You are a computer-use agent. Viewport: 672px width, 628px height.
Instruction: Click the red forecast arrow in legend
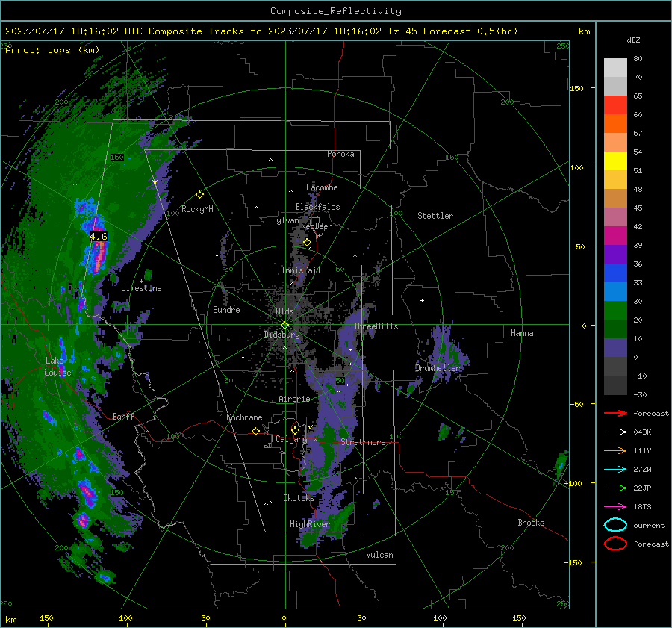(615, 413)
